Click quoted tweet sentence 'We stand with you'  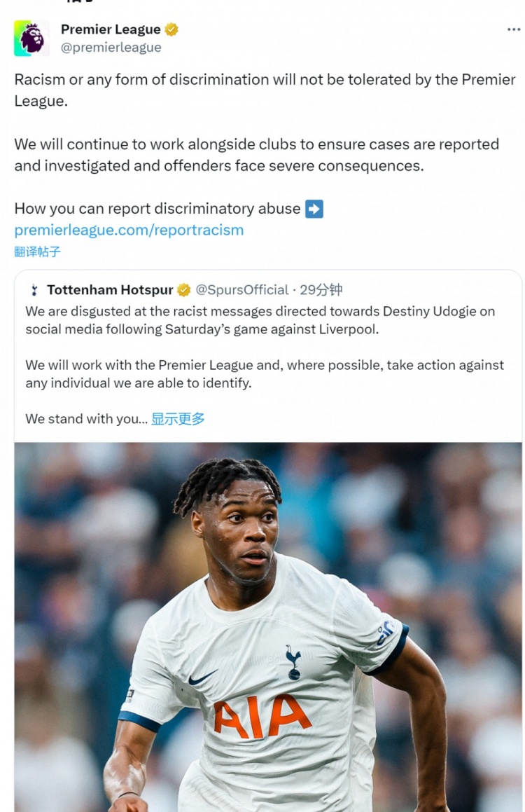tap(86, 418)
